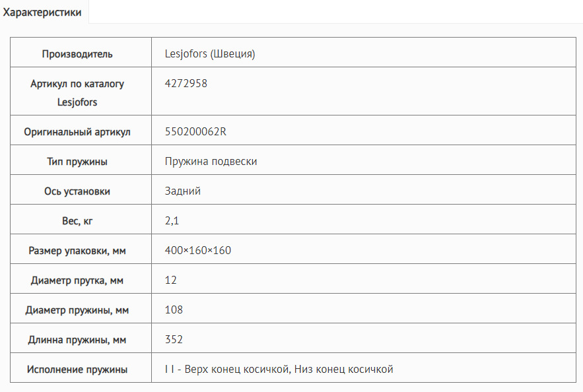Click the Оригинальный артикул label
Viewport: 583px width, 392px height.
(77, 132)
